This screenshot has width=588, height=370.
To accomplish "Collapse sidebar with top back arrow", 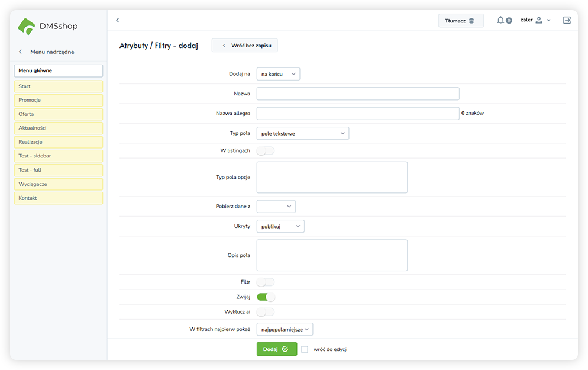I will tap(117, 20).
